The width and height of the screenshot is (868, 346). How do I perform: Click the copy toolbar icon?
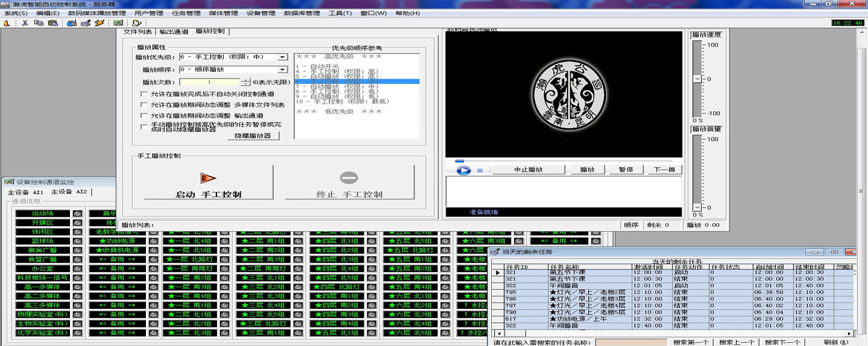click(38, 23)
